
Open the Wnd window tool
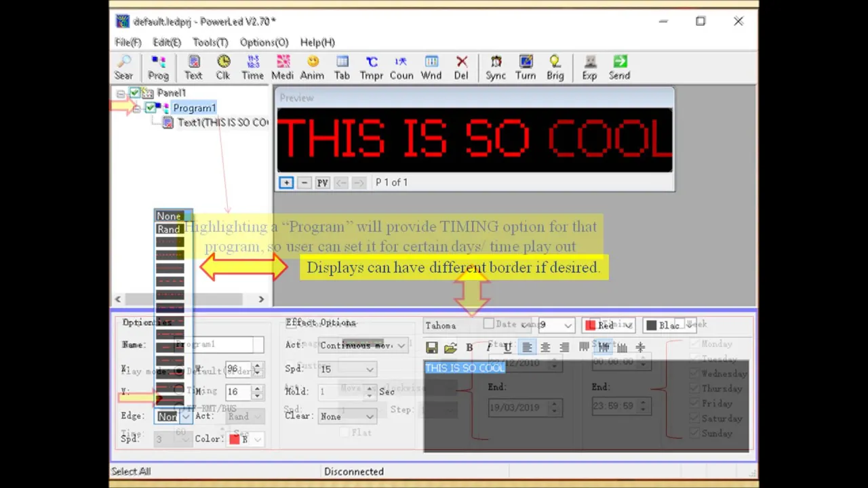pyautogui.click(x=431, y=68)
